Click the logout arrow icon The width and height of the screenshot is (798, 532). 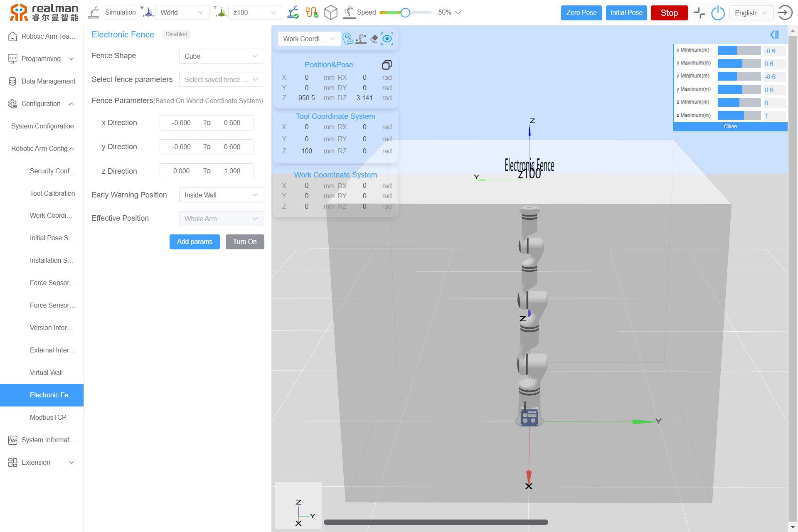[785, 12]
